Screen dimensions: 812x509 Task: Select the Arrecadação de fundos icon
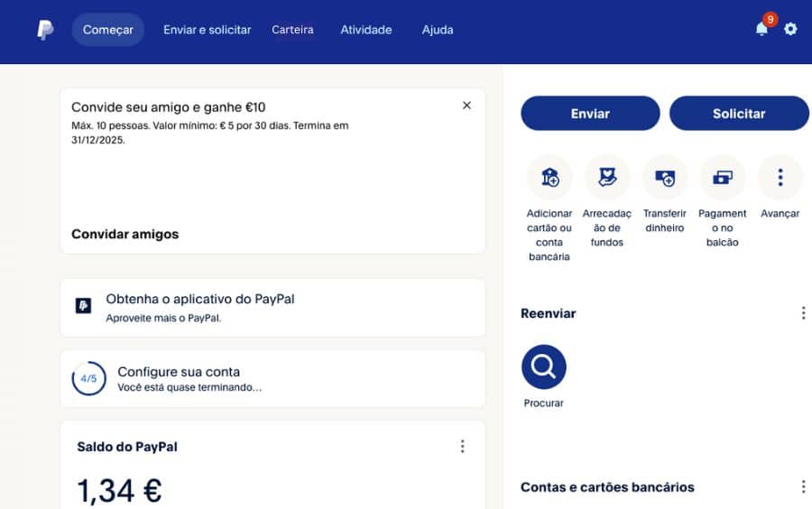tap(607, 178)
